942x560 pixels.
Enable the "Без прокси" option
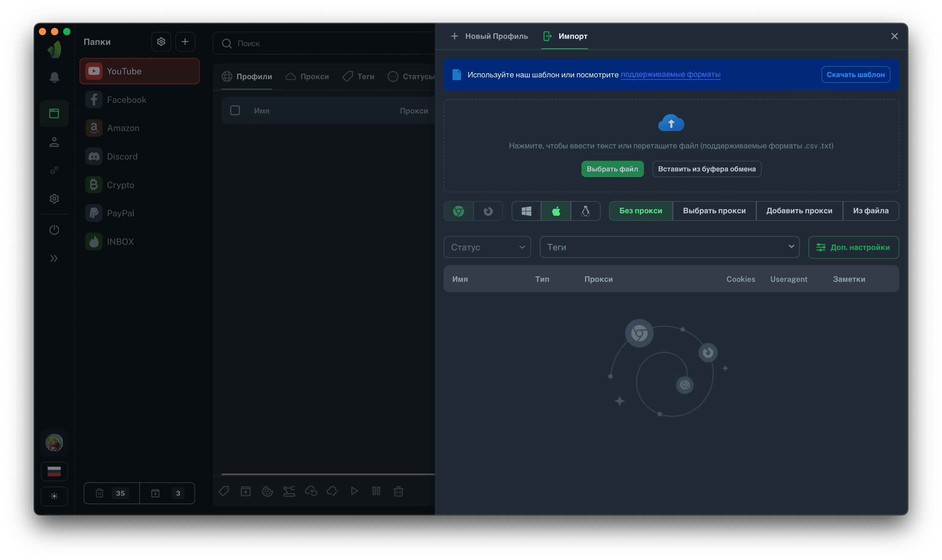[x=640, y=211]
